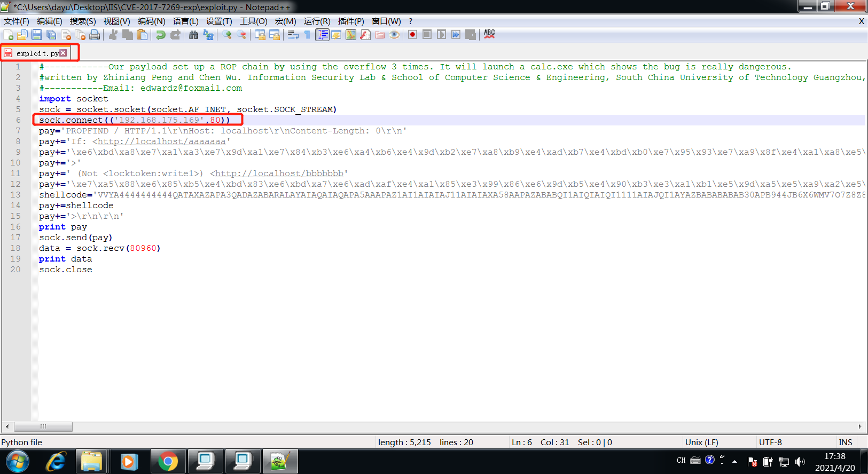The width and height of the screenshot is (868, 474).
Task: Toggle synchronized horizontal scrolling
Action: 275,35
